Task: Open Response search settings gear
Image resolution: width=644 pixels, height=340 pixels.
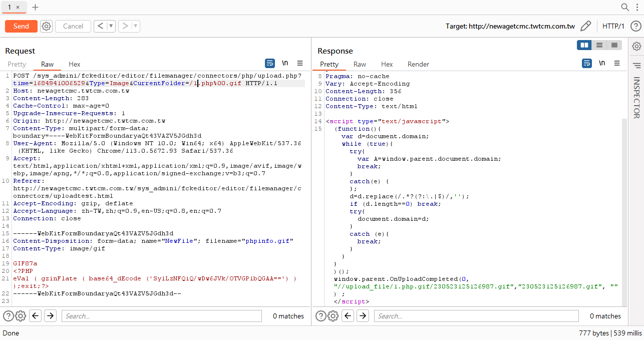Action: pyautogui.click(x=333, y=315)
